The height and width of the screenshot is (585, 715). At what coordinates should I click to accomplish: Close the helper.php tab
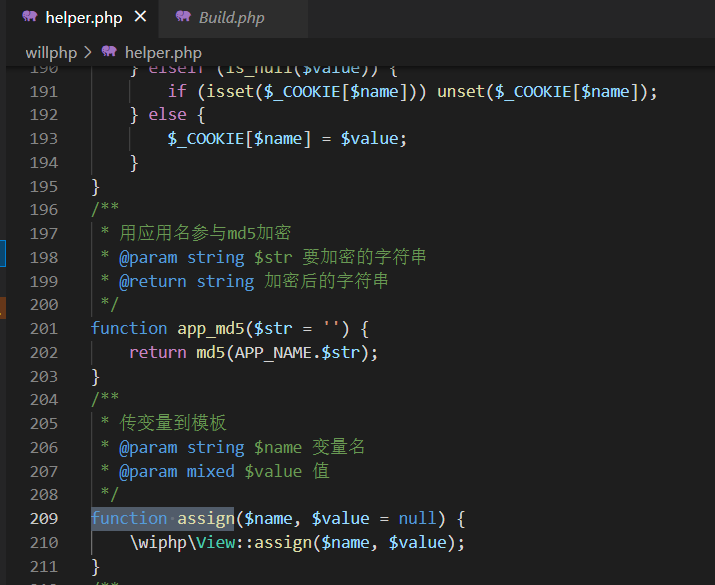[x=140, y=17]
